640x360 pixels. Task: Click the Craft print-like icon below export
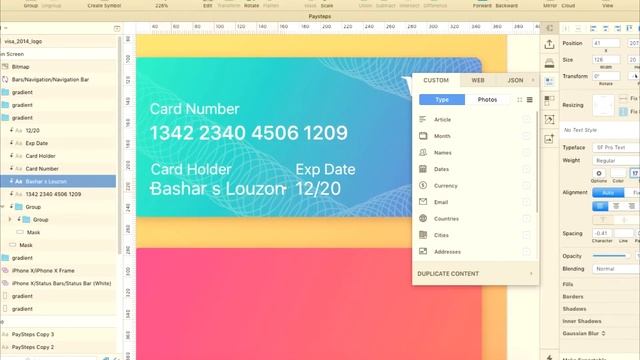[549, 62]
